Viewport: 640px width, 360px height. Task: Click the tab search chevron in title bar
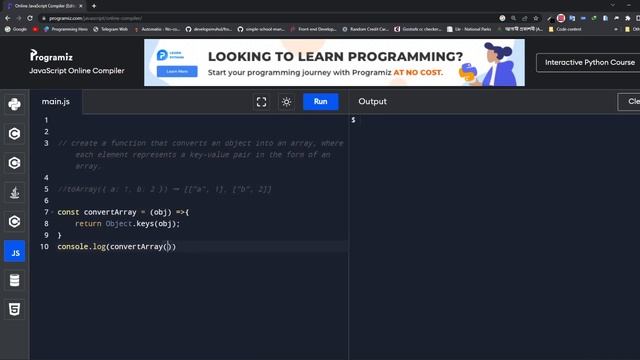tap(613, 5)
